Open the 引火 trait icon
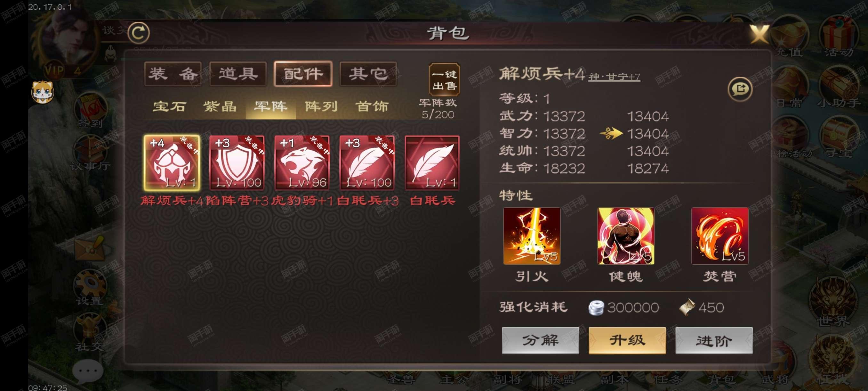This screenshot has width=868, height=391. (532, 236)
